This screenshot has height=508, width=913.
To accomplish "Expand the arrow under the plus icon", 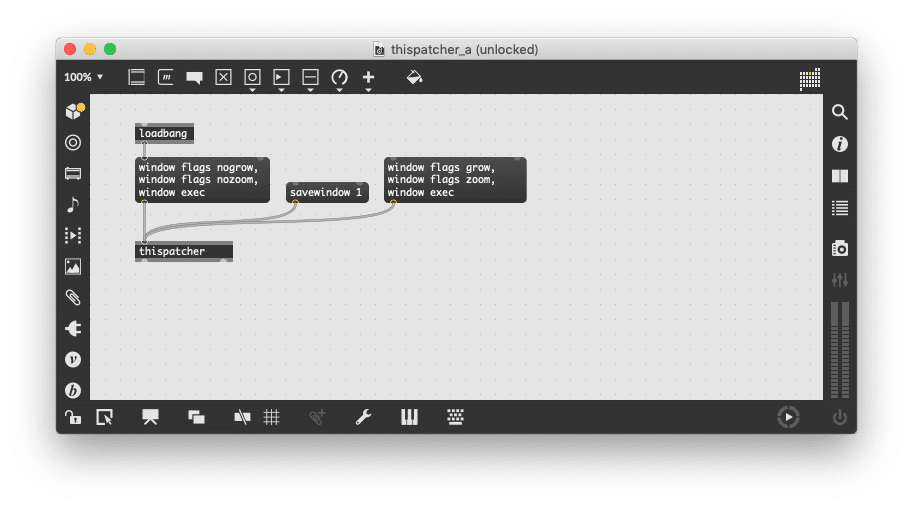I will [x=368, y=90].
